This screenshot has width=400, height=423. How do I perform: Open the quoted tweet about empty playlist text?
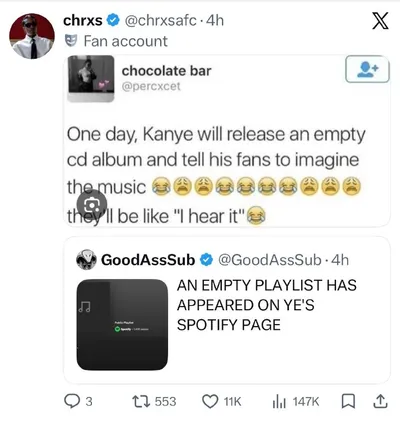click(267, 305)
